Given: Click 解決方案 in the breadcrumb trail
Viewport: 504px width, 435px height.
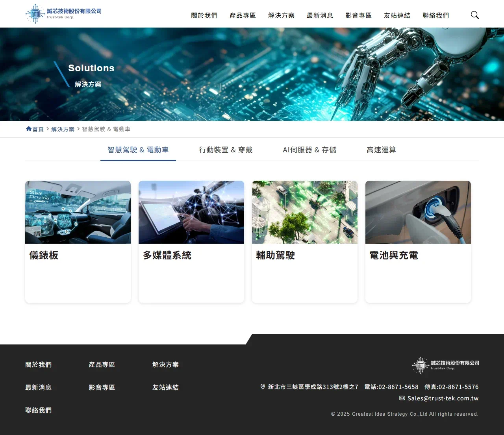Looking at the screenshot, I should 62,129.
